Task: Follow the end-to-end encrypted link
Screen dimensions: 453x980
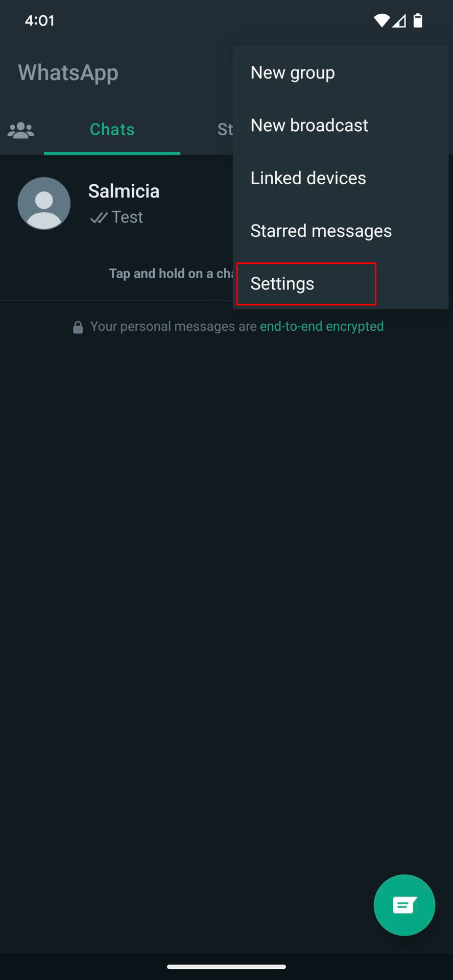Action: click(x=321, y=326)
